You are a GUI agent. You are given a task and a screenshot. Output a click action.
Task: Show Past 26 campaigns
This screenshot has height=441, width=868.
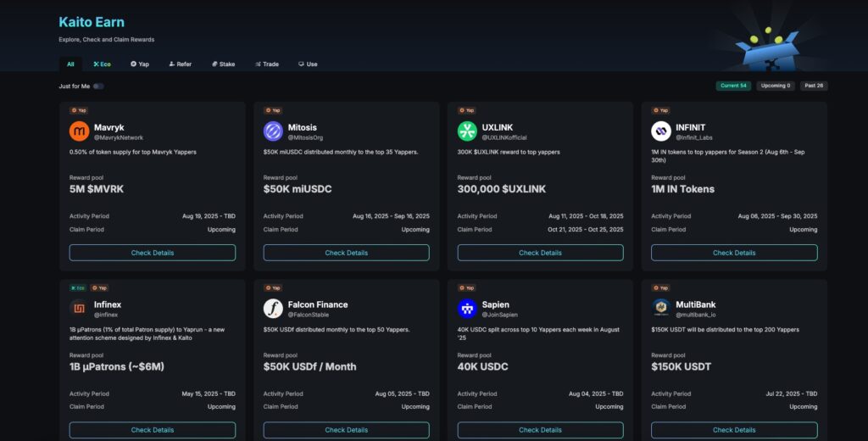[x=814, y=86]
